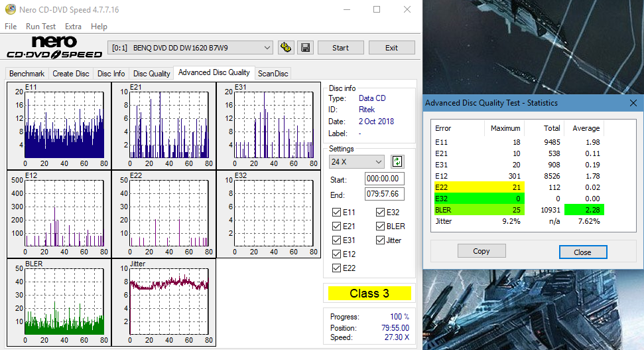The image size is (644, 350).
Task: Click the BLER graph
Action: point(59,302)
